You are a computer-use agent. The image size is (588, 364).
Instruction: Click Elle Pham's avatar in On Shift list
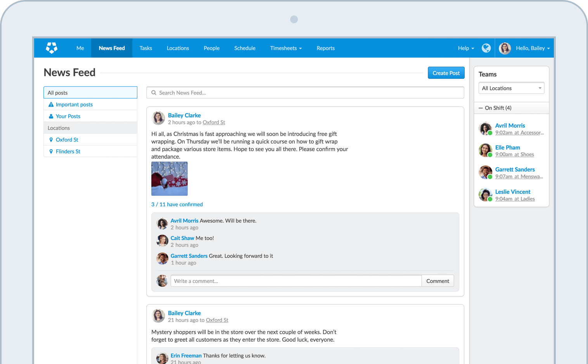tap(485, 150)
